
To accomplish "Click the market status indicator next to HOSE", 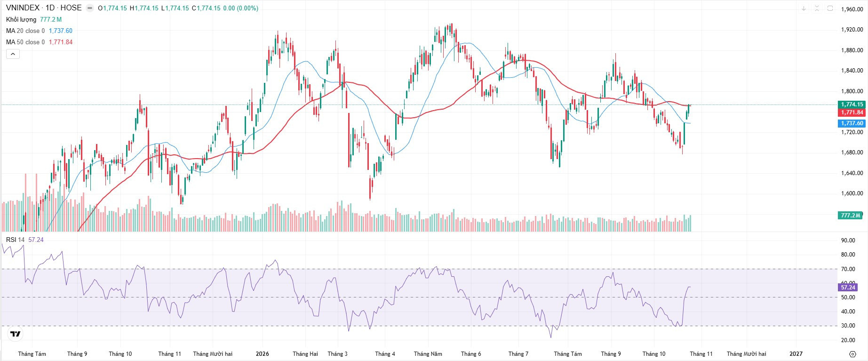I will (x=90, y=8).
